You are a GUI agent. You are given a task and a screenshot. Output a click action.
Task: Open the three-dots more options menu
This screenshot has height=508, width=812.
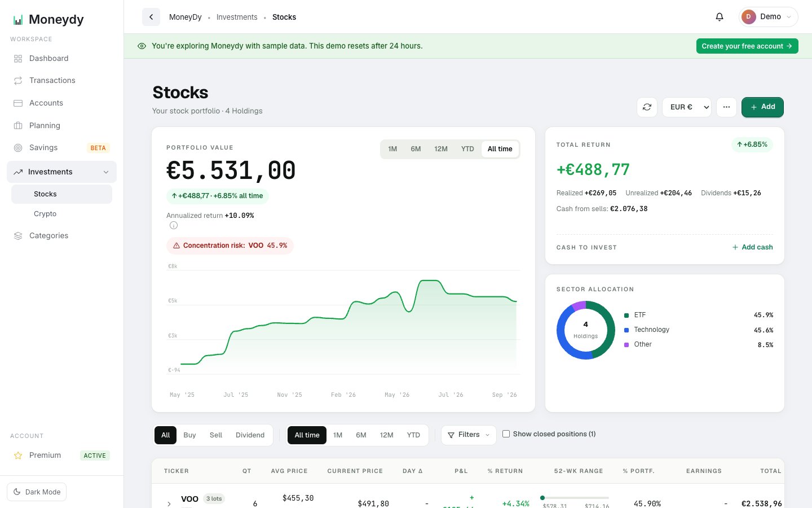tap(726, 107)
